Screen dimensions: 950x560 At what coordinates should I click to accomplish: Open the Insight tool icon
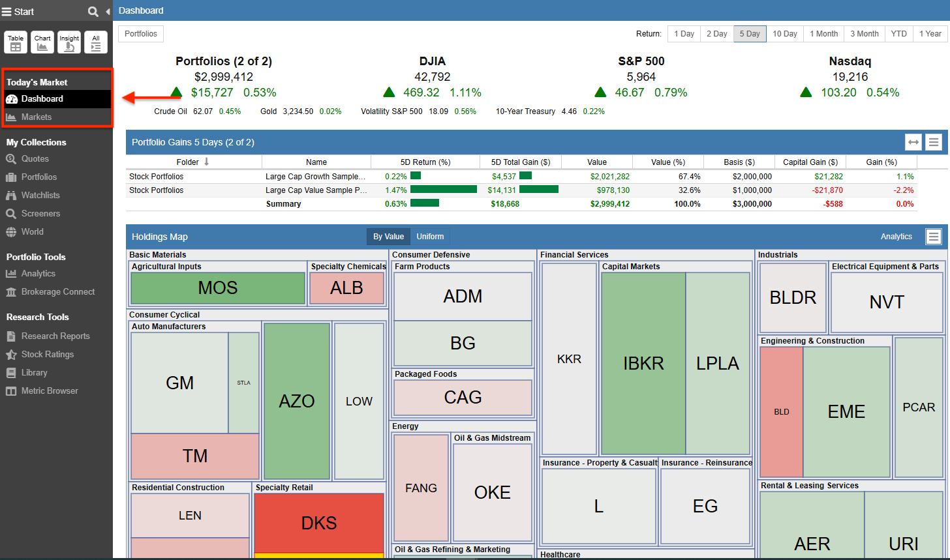pos(69,42)
